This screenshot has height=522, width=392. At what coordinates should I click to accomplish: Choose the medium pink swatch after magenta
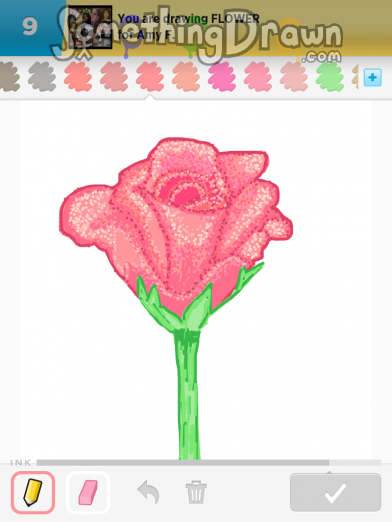coord(258,77)
